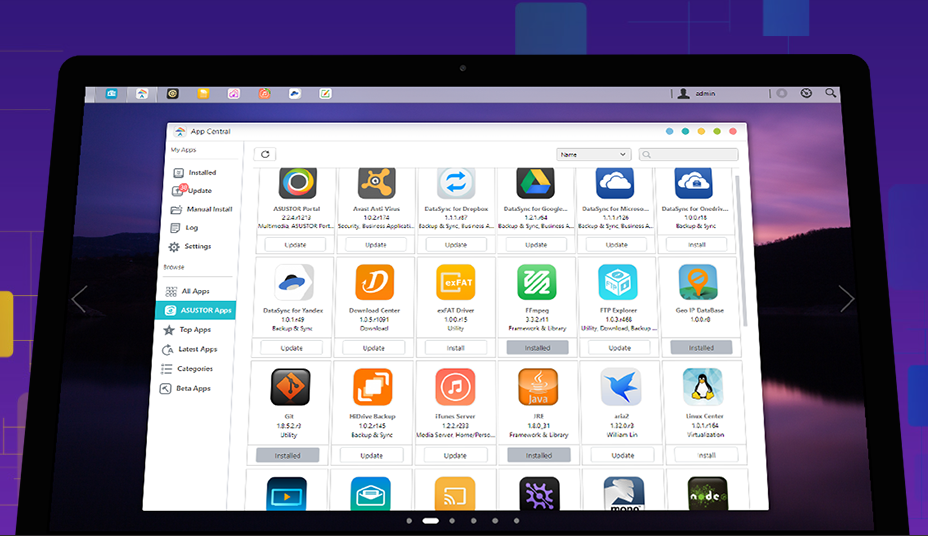Screen dimensions: 928x536
Task: Click the refresh button in App Central
Action: (265, 154)
